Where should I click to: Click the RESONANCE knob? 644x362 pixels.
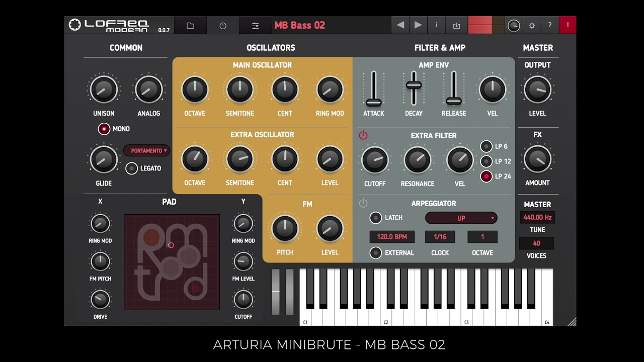[x=418, y=160]
